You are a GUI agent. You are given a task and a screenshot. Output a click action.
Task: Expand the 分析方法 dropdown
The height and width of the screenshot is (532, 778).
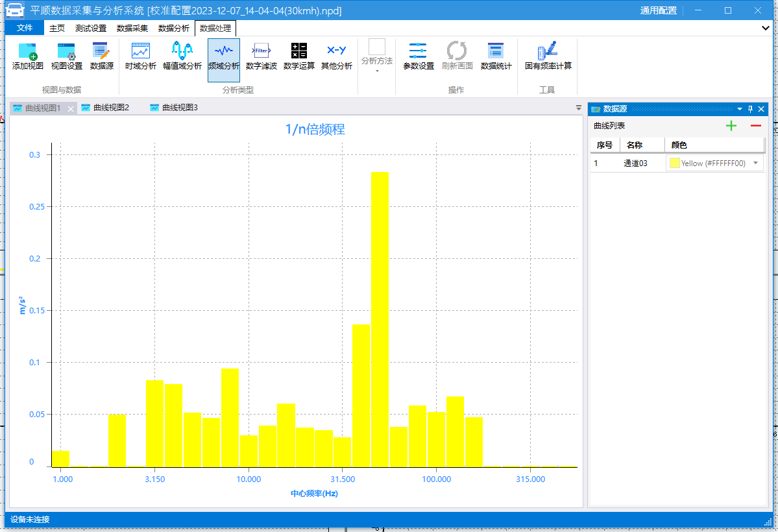click(377, 70)
